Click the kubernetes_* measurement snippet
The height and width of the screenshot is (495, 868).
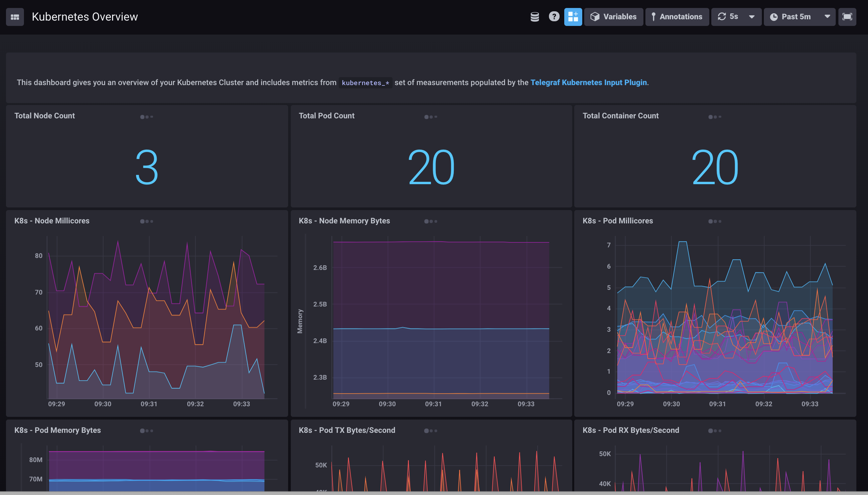tap(365, 82)
